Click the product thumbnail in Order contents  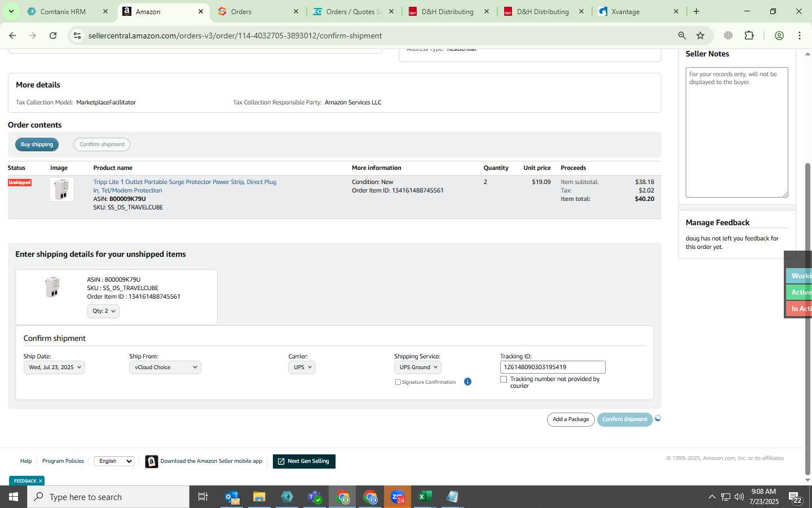point(61,190)
